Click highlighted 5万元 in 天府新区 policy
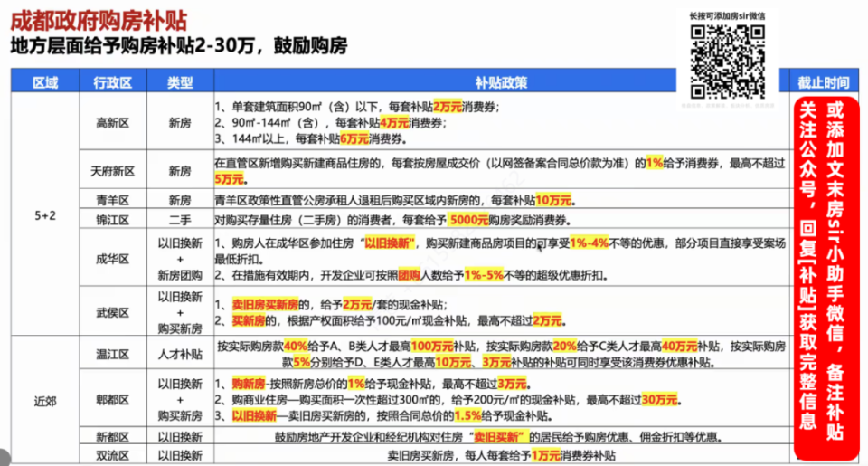 [x=229, y=179]
